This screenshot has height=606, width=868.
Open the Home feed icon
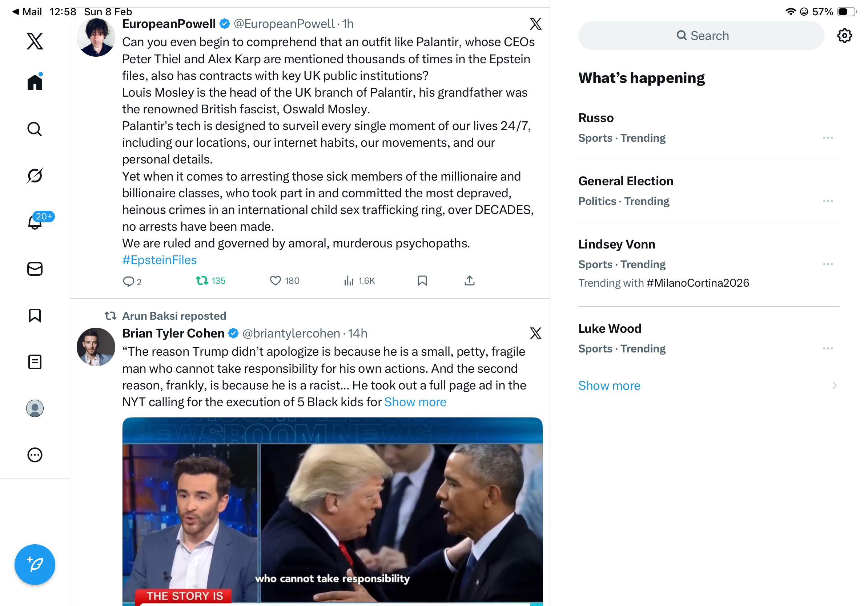tap(35, 82)
